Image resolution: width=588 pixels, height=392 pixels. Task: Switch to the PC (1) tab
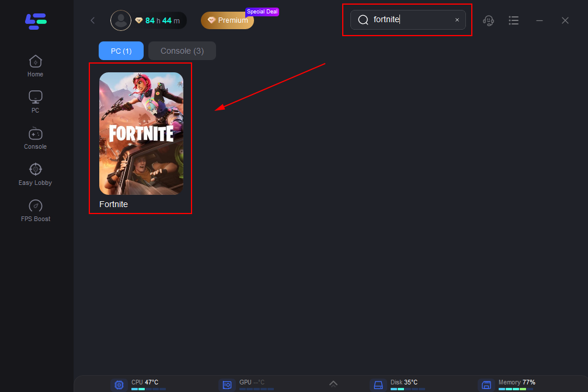[x=121, y=51]
